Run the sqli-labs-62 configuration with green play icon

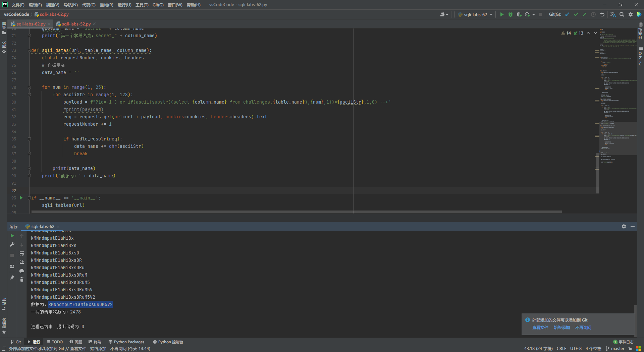502,14
